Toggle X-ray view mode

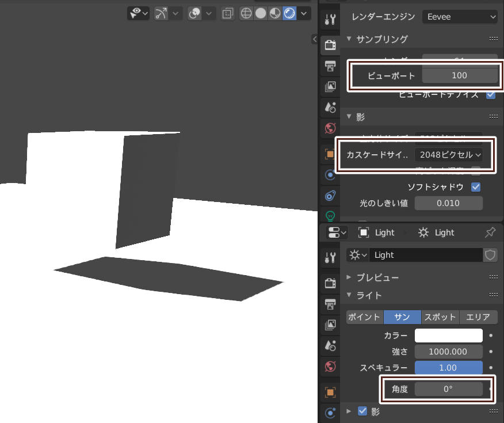tap(228, 13)
